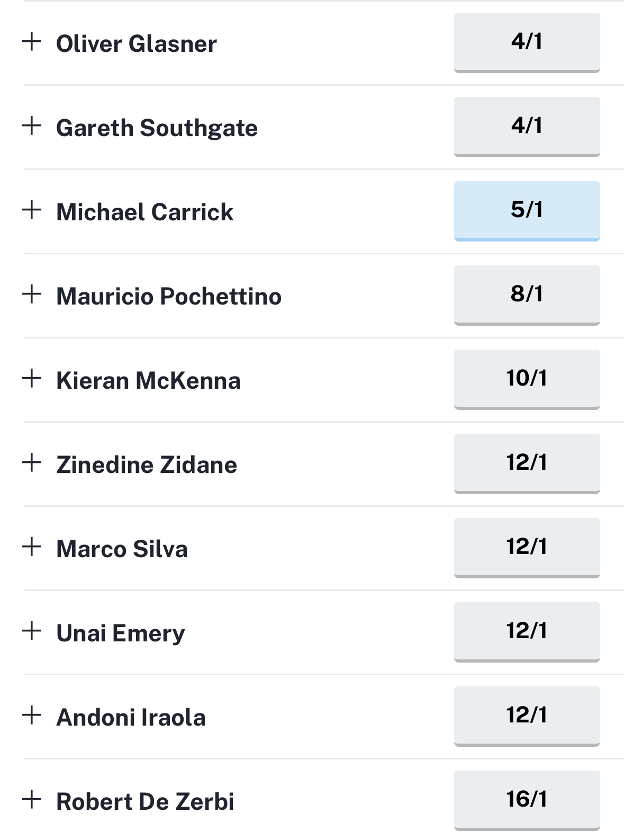Deselect the highlighted 5/1 Michael Carrick odds
624x840 pixels.
(x=527, y=211)
